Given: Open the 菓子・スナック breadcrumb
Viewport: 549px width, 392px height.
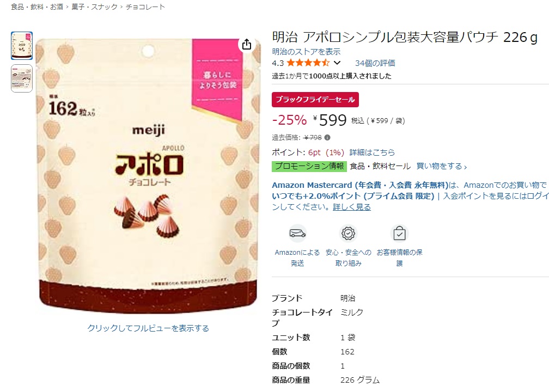Looking at the screenshot, I should click(x=95, y=7).
